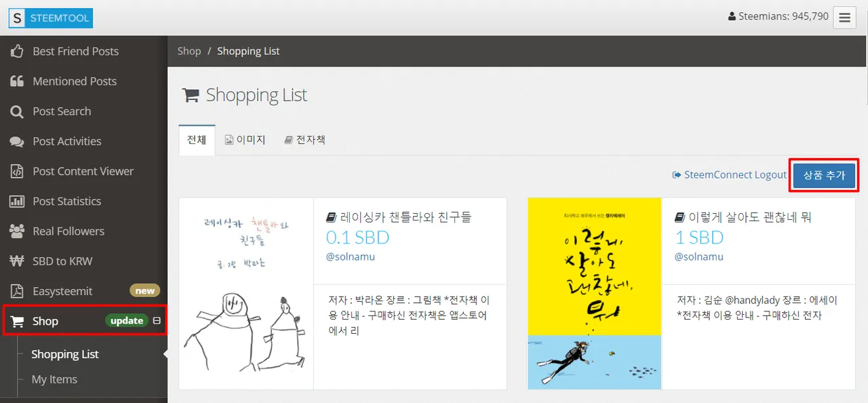Image resolution: width=868 pixels, height=403 pixels.
Task: Click the quote icon beside Mentioned Posts
Action: 17,81
